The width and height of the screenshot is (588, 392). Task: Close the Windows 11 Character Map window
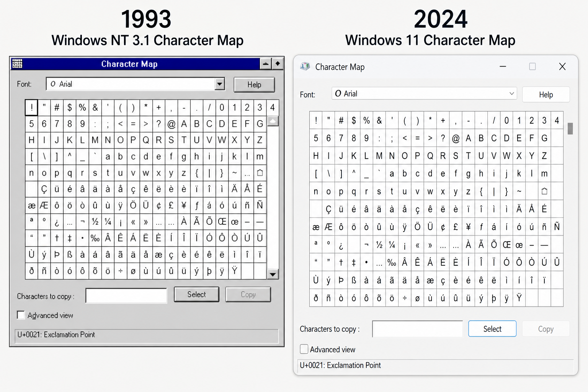tap(562, 67)
